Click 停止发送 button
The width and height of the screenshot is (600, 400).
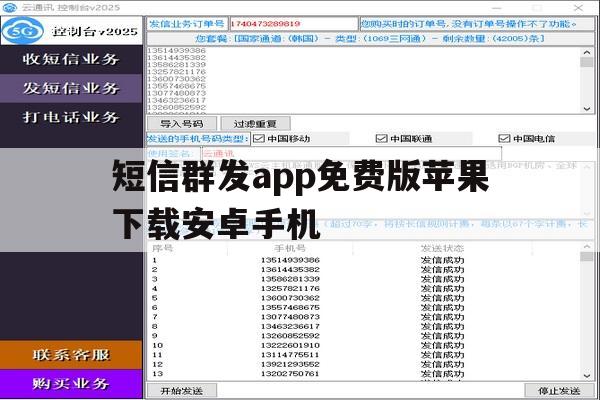559,391
